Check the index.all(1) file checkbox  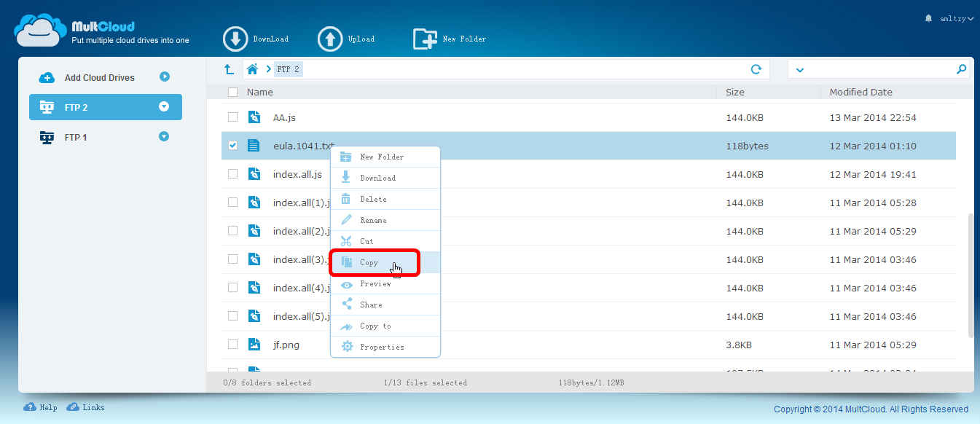click(x=232, y=202)
